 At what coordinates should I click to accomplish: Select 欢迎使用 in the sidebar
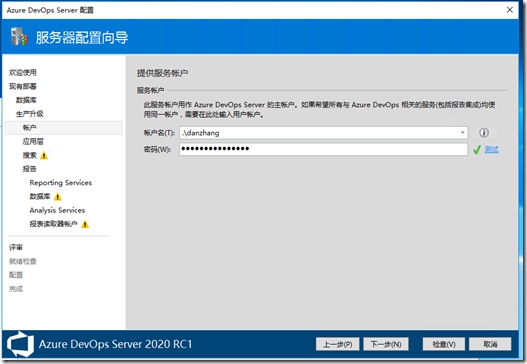pos(23,73)
